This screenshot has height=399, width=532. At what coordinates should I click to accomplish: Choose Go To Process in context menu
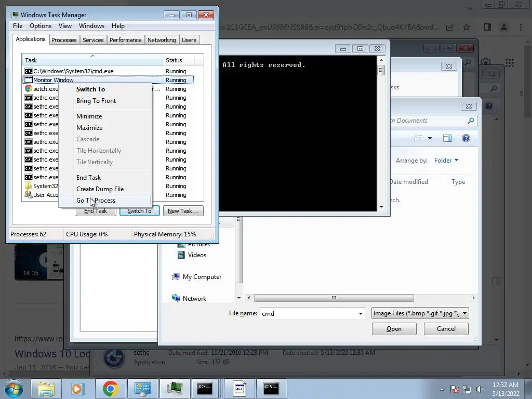coord(105,201)
